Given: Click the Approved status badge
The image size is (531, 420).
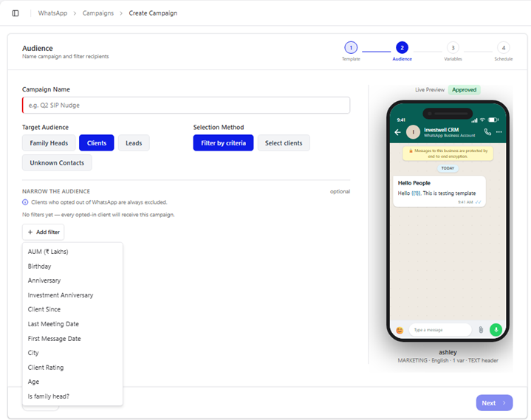Looking at the screenshot, I should click(x=464, y=90).
